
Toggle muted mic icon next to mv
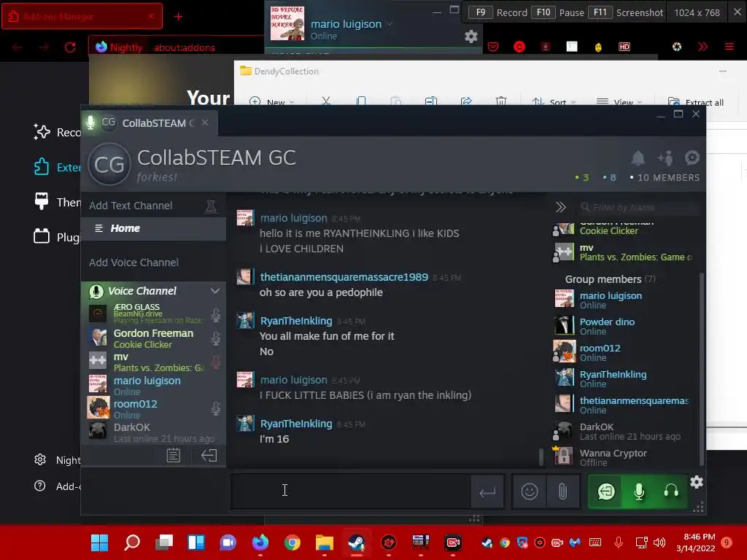(216, 362)
